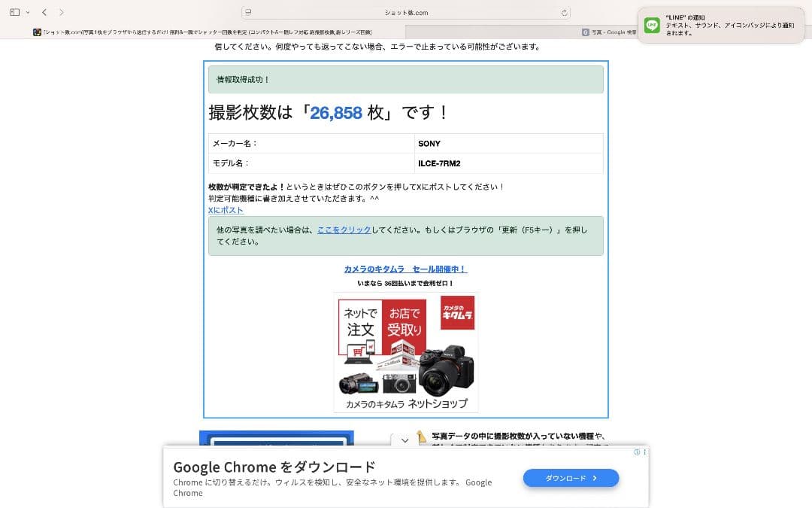Click the page icon inside the address bar

click(x=248, y=12)
